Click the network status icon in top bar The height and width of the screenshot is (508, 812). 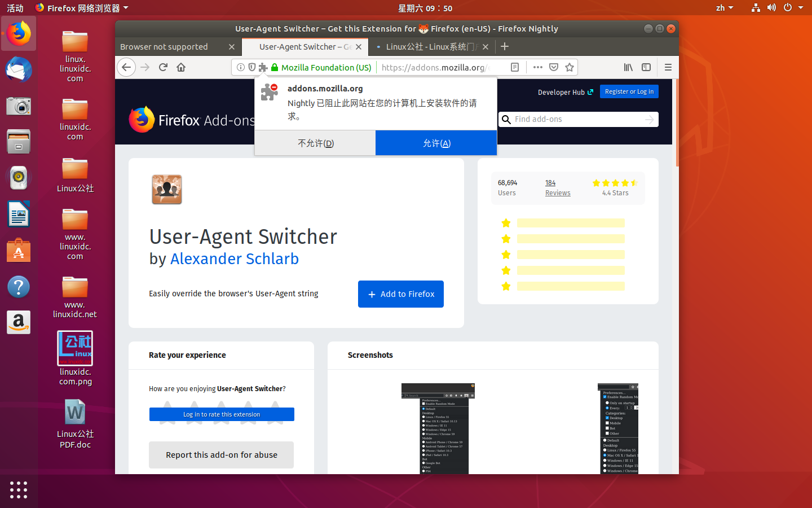click(756, 8)
